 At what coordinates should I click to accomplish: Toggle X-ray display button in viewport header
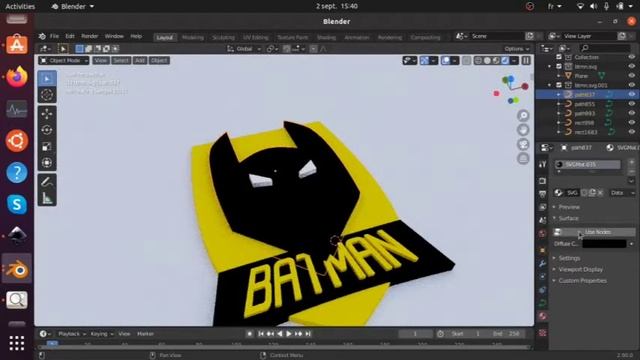(x=467, y=60)
